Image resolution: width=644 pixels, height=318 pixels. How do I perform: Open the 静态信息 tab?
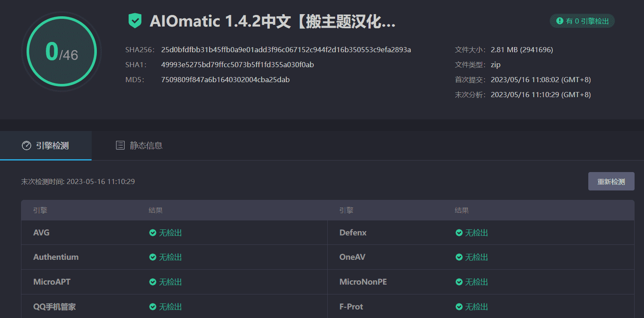coord(139,146)
